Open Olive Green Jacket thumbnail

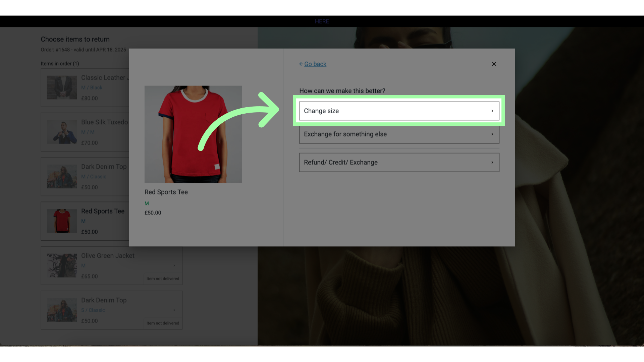tap(62, 266)
